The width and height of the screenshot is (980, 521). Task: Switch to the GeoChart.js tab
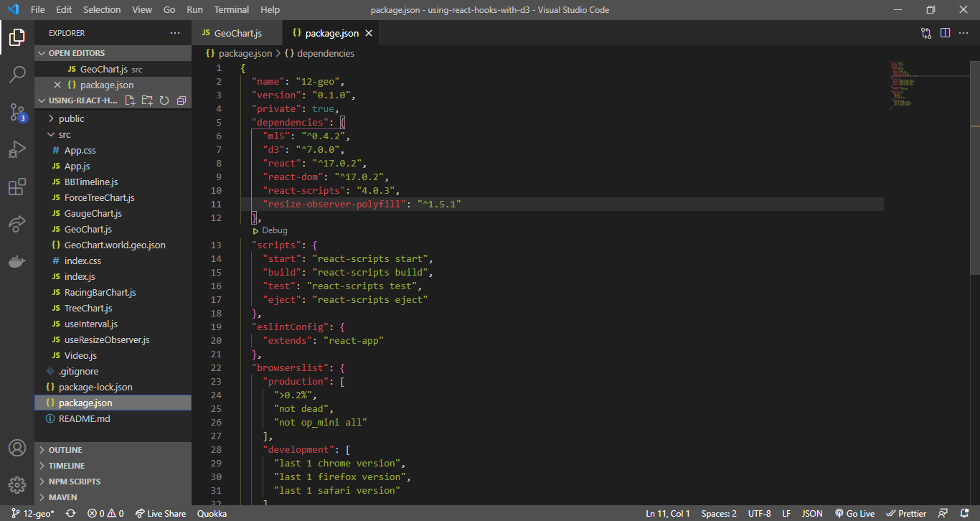coord(237,33)
